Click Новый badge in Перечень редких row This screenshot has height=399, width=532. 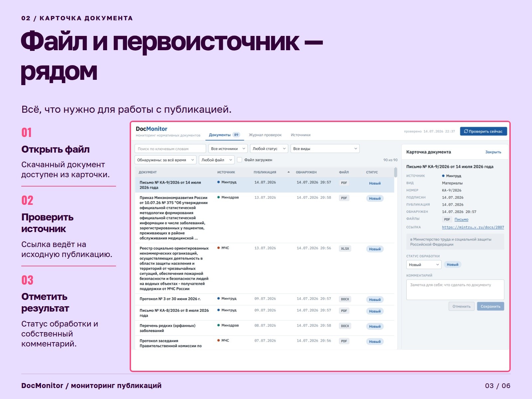point(375,327)
